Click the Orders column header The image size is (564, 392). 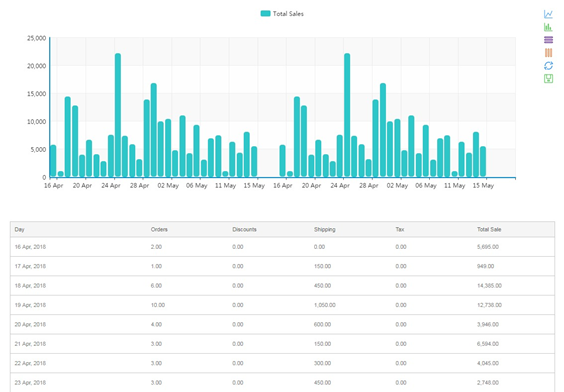pyautogui.click(x=159, y=229)
